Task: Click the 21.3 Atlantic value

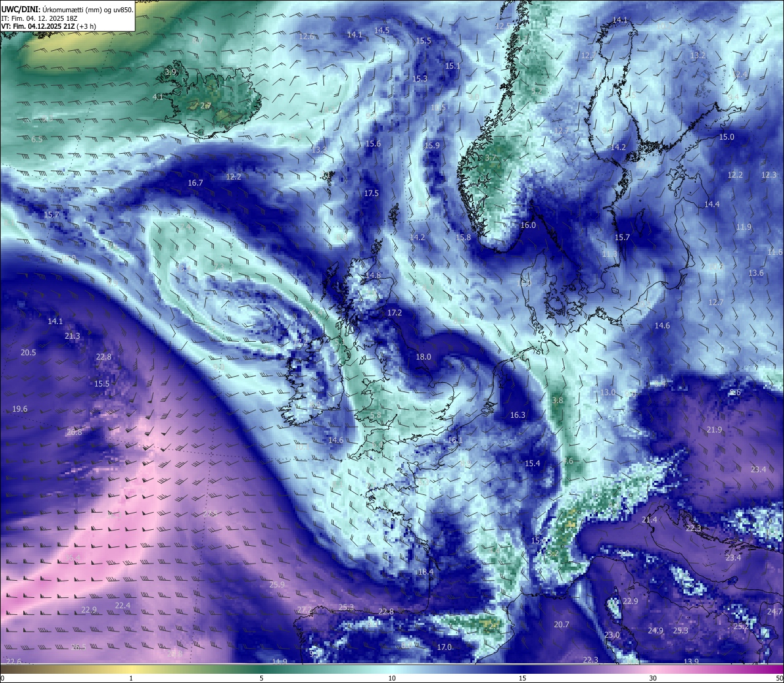Action: [x=72, y=336]
